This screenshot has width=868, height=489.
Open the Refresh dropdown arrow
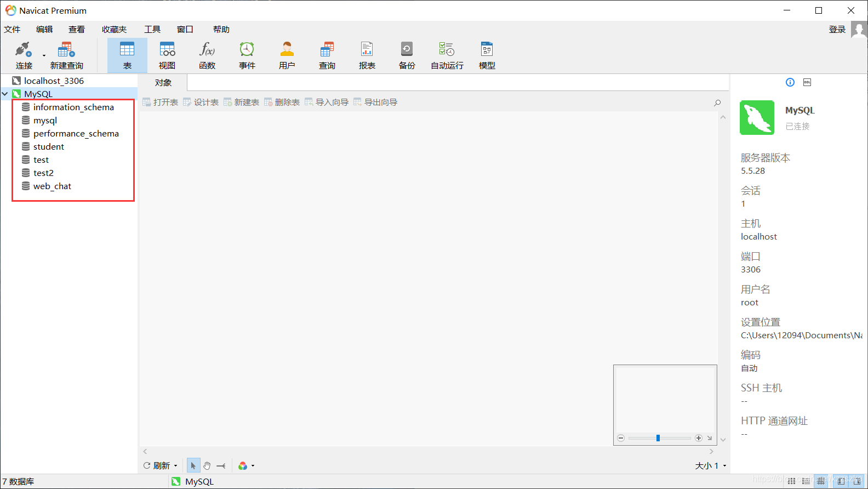175,466
